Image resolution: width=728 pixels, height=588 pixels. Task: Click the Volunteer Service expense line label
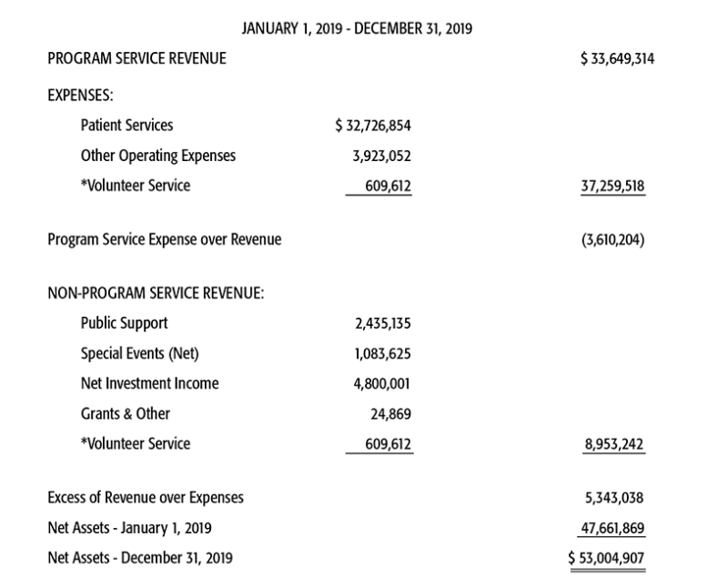click(135, 186)
